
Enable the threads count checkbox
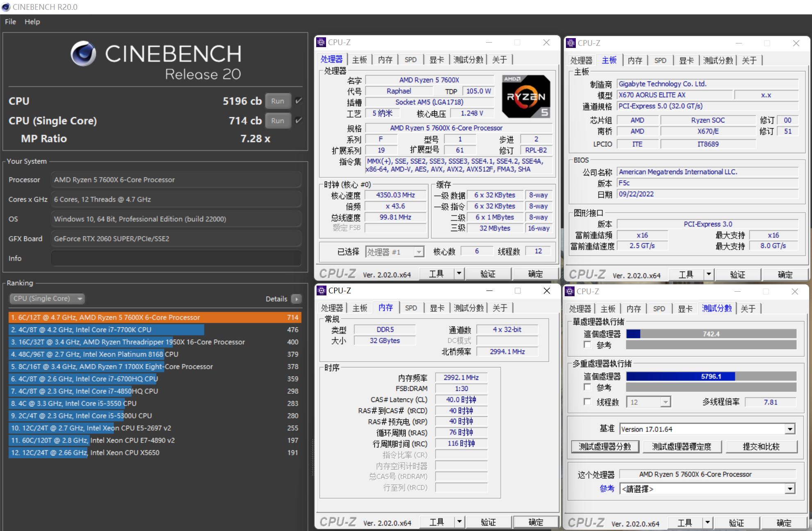pyautogui.click(x=588, y=402)
